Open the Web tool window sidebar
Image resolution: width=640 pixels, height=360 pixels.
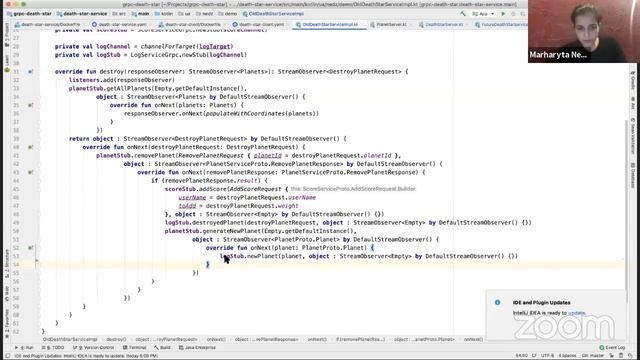[x=7, y=294]
